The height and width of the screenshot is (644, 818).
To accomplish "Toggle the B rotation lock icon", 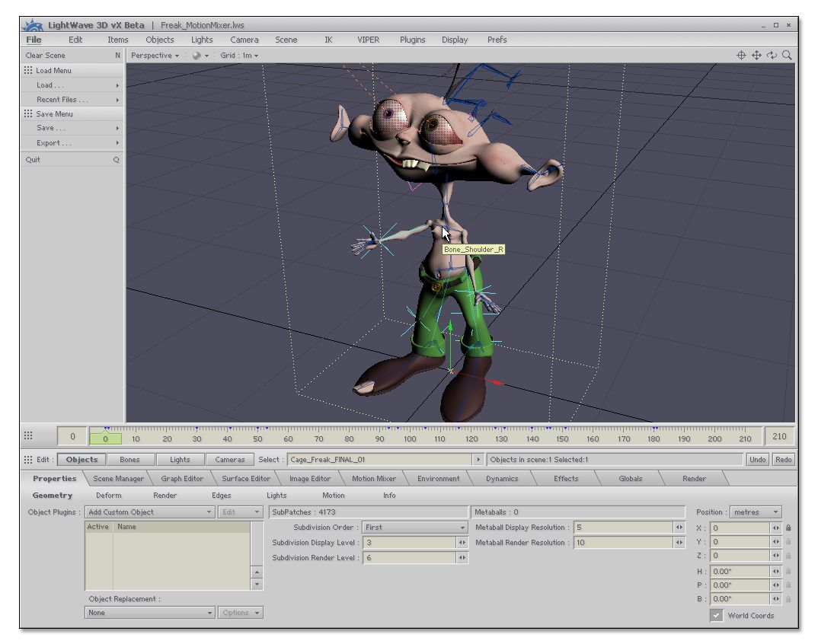I will pos(788,599).
